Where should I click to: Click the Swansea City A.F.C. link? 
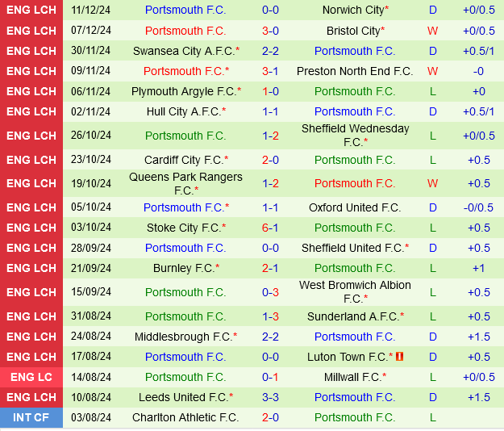point(183,51)
